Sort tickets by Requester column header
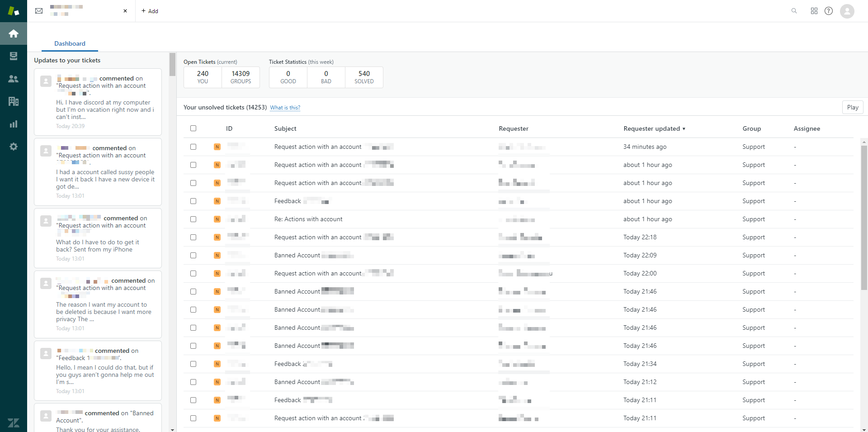Screen dimensions: 868x432 click(x=514, y=128)
